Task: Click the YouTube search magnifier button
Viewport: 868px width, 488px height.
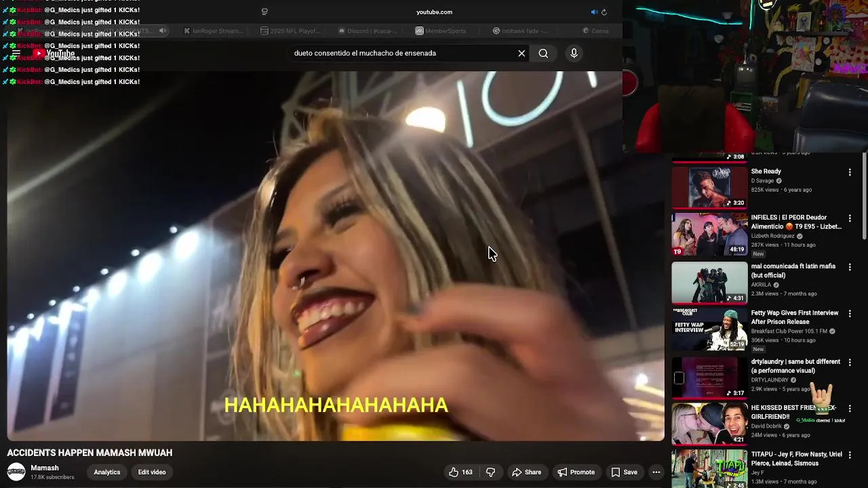Action: click(x=543, y=53)
